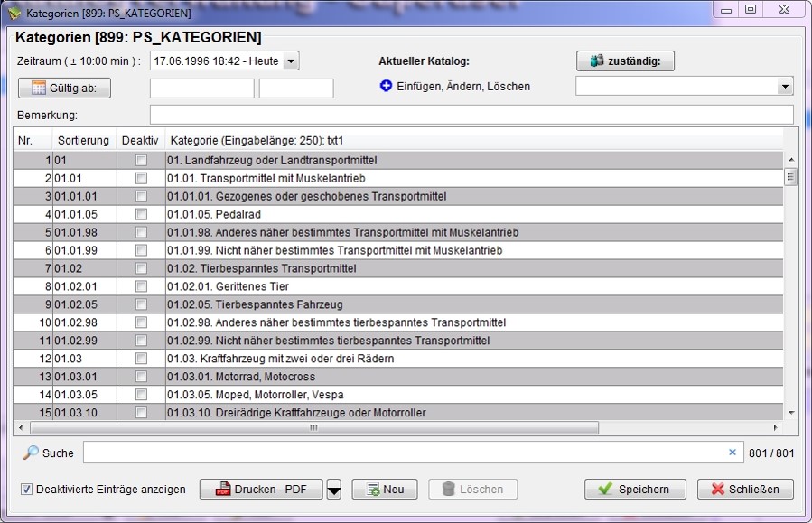Click the table's scroll right arrow

pyautogui.click(x=775, y=428)
